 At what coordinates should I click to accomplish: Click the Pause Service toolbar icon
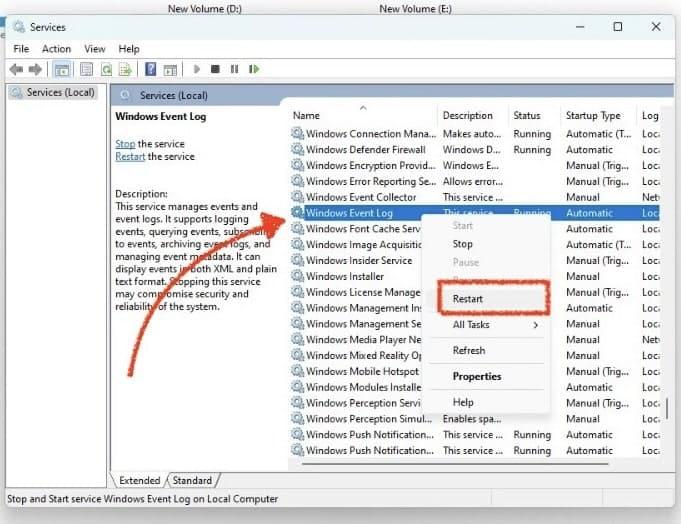point(235,69)
